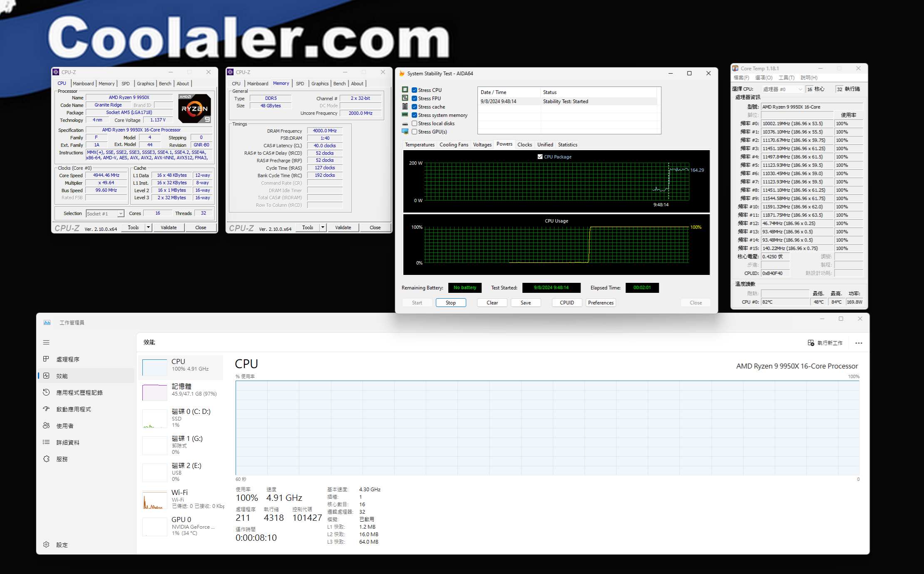Open Startup apps icon in Task Manager

click(x=46, y=409)
